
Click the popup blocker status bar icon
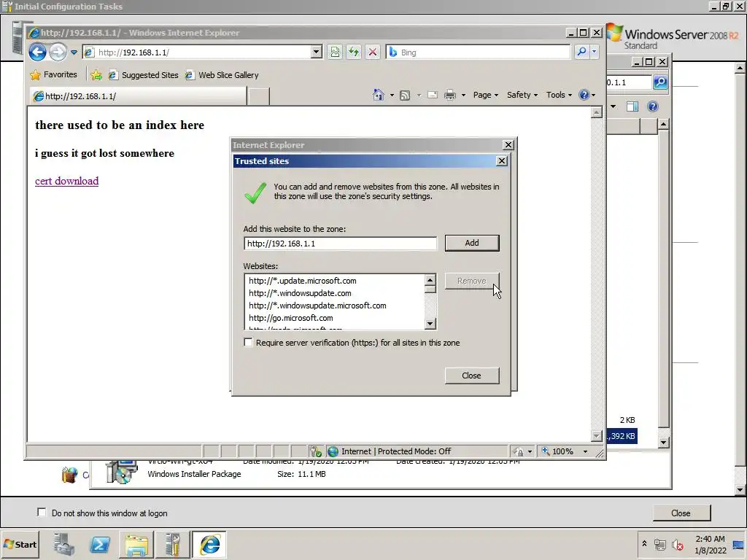(315, 451)
